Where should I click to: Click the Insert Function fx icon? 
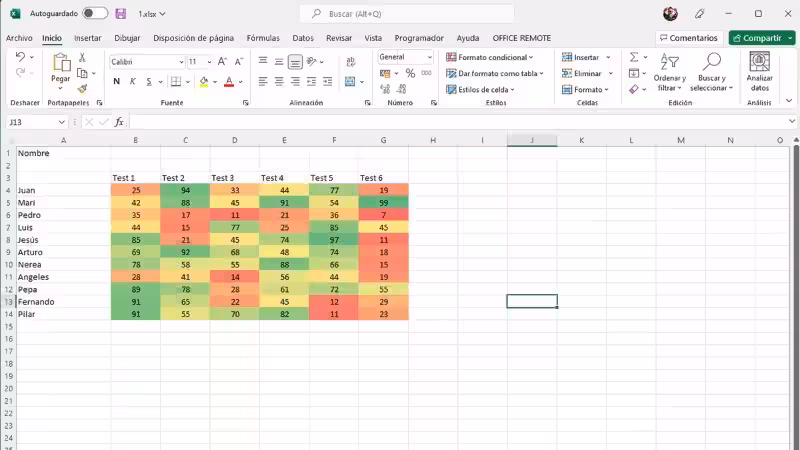[x=119, y=122]
